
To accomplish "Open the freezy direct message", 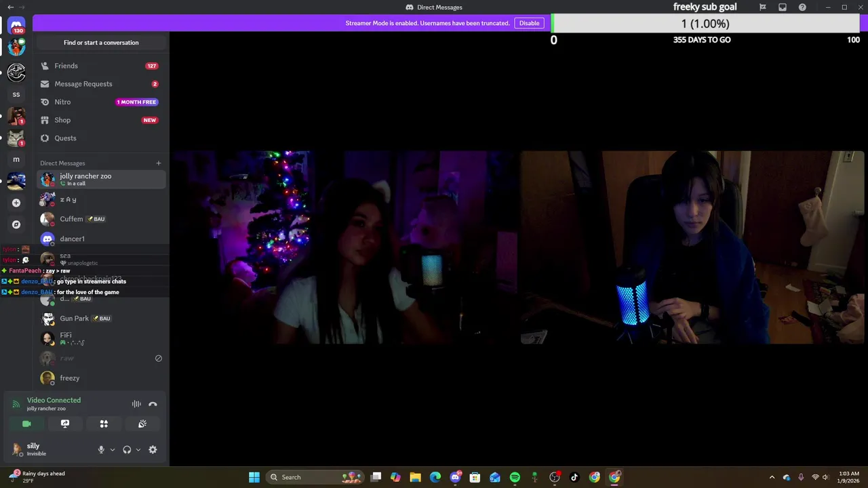I will tap(101, 378).
